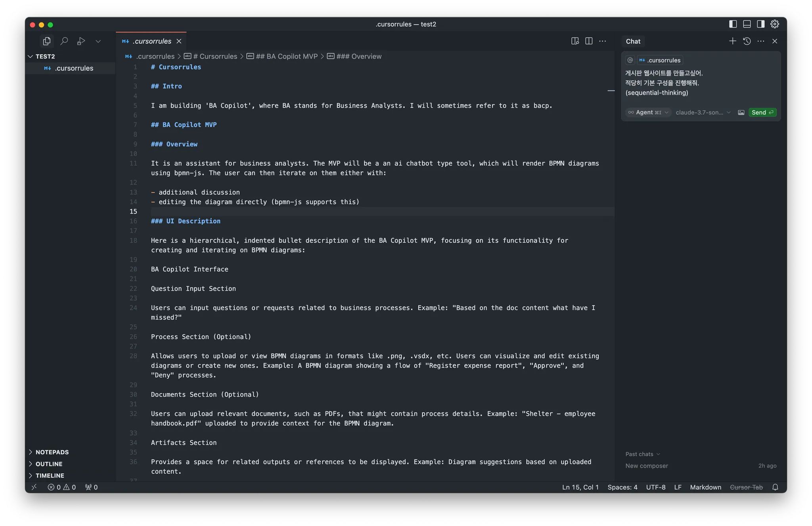This screenshot has width=812, height=526.
Task: Select the .cursorrules editor tab
Action: (152, 41)
